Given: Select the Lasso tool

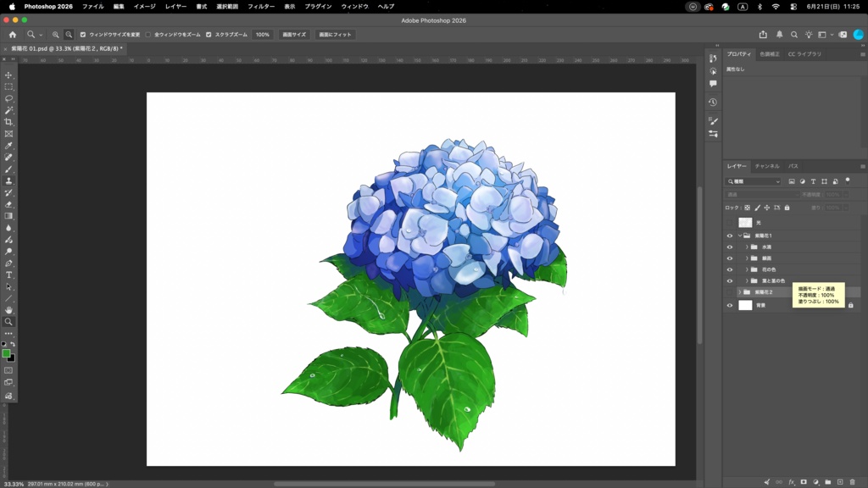Looking at the screenshot, I should (x=8, y=98).
